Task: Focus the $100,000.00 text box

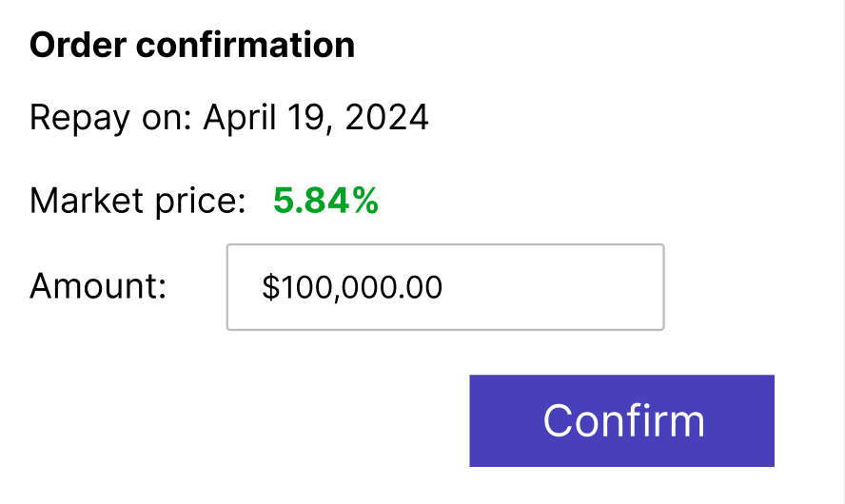Action: (444, 287)
